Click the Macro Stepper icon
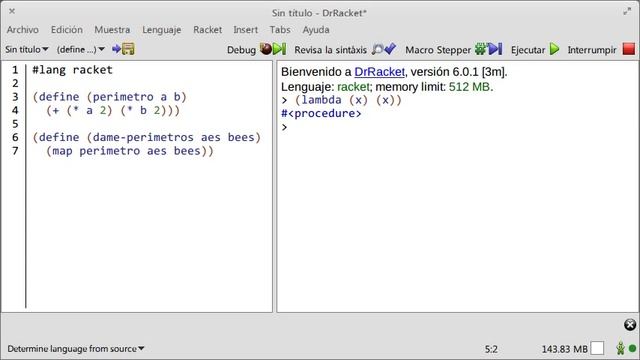This screenshot has height=360, width=640. tap(488, 49)
